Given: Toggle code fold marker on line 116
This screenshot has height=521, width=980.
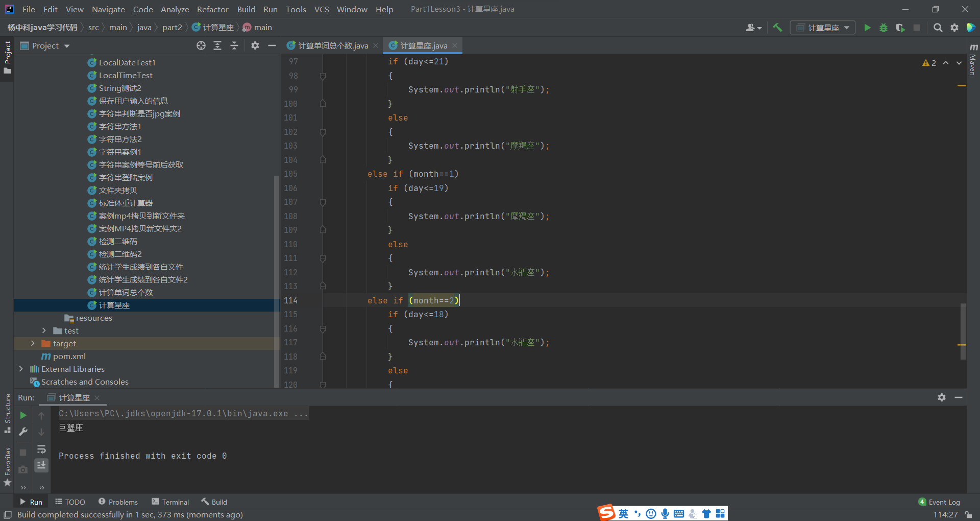Looking at the screenshot, I should pos(323,329).
